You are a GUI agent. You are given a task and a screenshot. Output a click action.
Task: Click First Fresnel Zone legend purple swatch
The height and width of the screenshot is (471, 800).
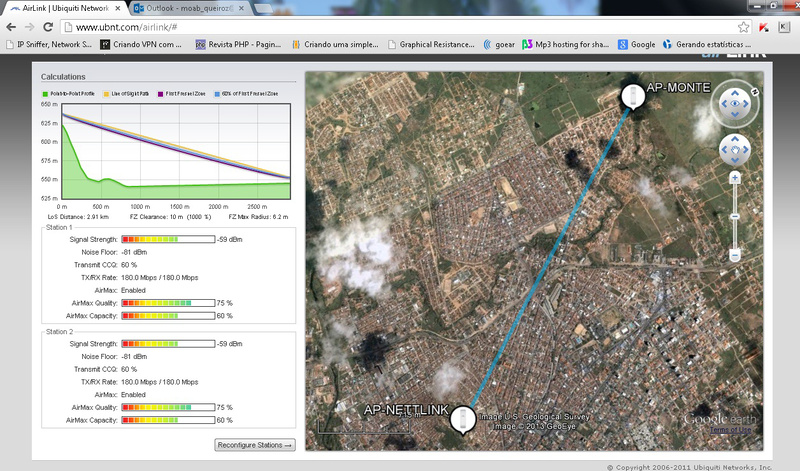coord(160,94)
